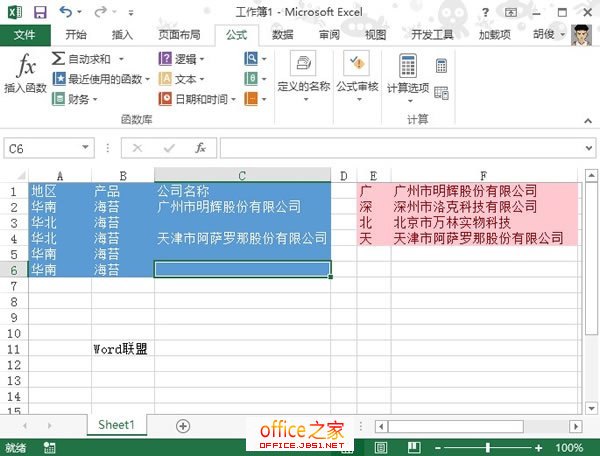Click vertical scrollbar down arrow

[x=591, y=408]
